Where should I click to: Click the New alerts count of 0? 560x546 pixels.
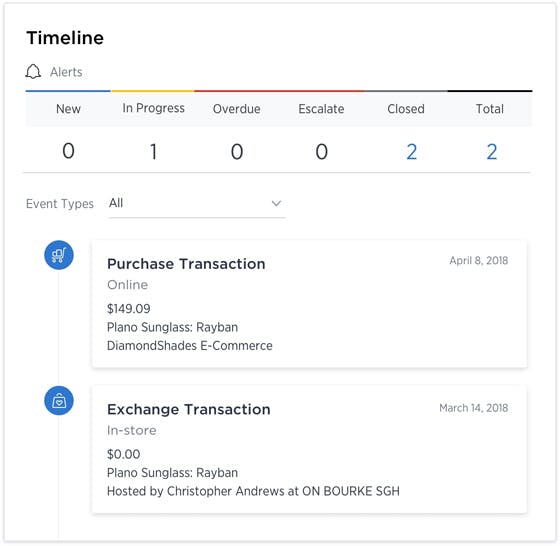[68, 151]
